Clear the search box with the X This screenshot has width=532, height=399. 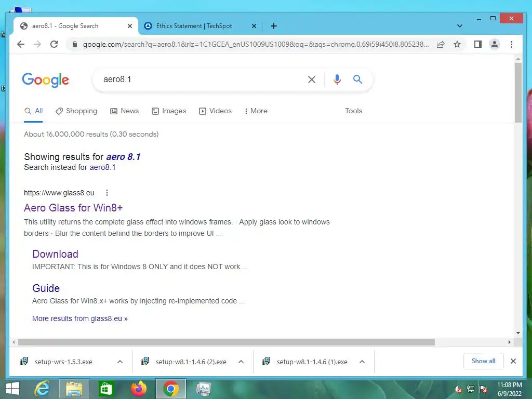[x=312, y=79]
